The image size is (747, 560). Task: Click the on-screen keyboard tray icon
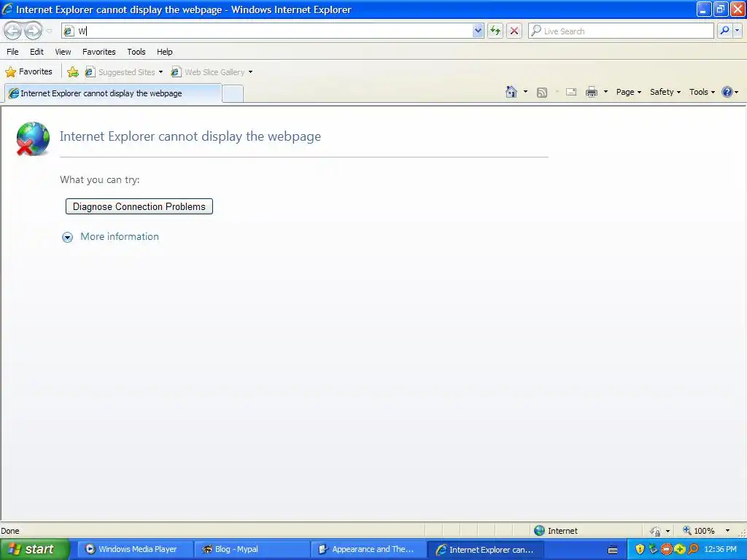[613, 550]
